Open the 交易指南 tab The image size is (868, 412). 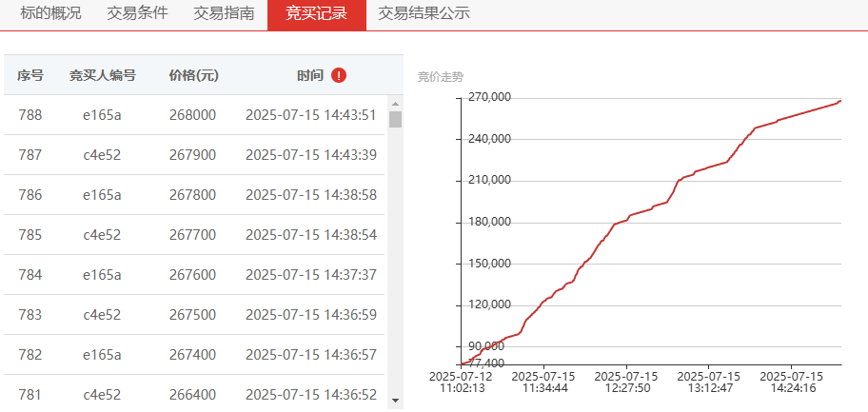224,14
